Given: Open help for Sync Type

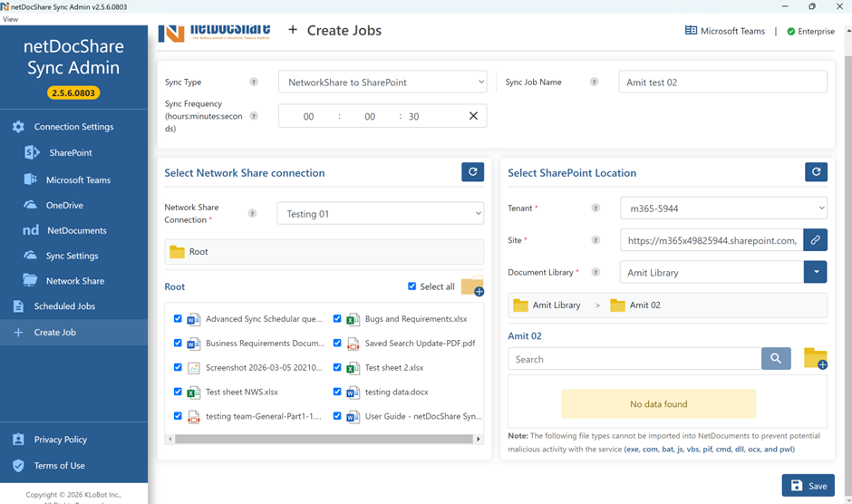Looking at the screenshot, I should [x=254, y=82].
